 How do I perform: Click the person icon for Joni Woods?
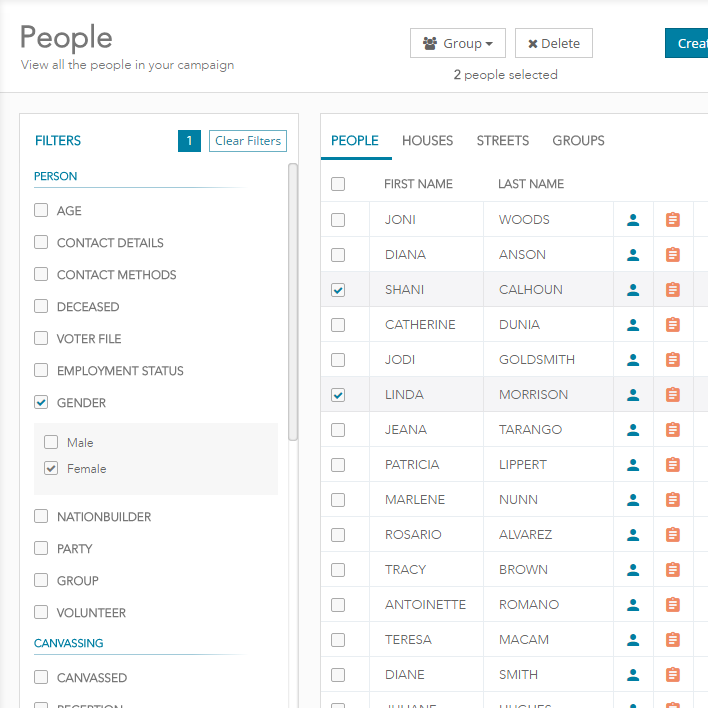coord(633,220)
